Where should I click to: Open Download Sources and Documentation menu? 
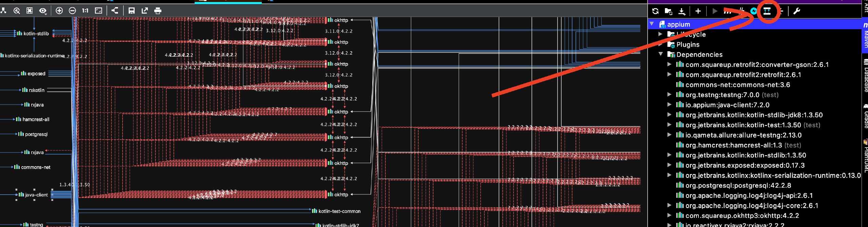(682, 11)
